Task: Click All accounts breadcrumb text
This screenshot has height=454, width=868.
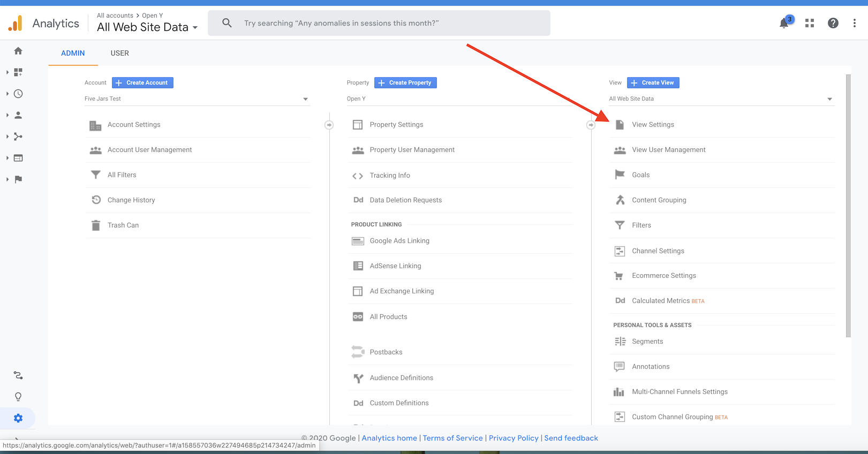Action: pos(115,16)
